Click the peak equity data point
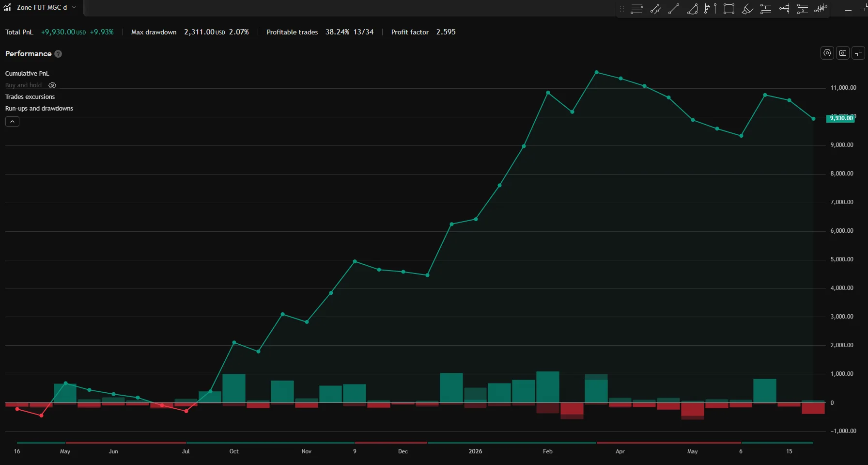 (x=596, y=72)
